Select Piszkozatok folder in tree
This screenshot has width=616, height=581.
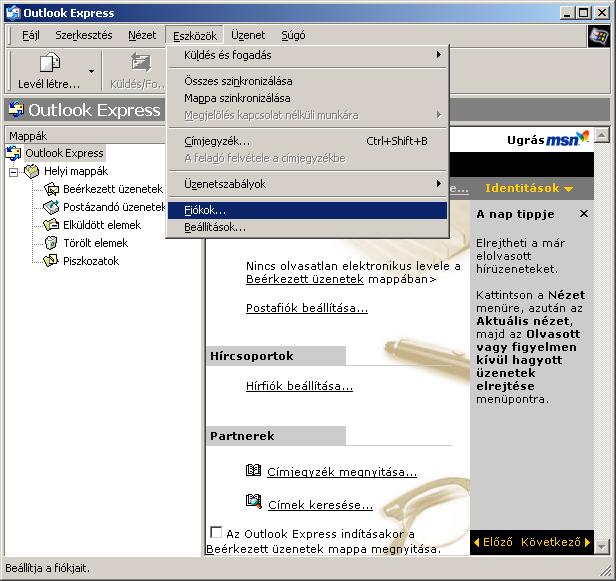[x=91, y=261]
